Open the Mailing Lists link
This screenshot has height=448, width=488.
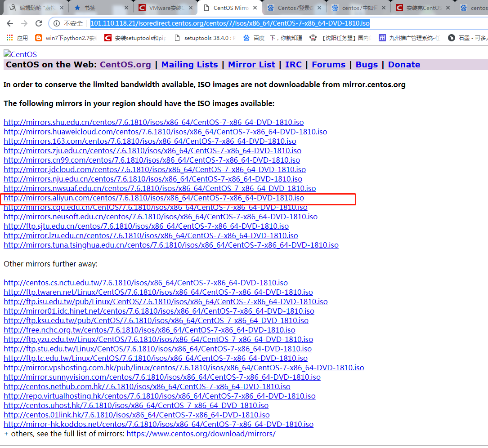coord(189,64)
